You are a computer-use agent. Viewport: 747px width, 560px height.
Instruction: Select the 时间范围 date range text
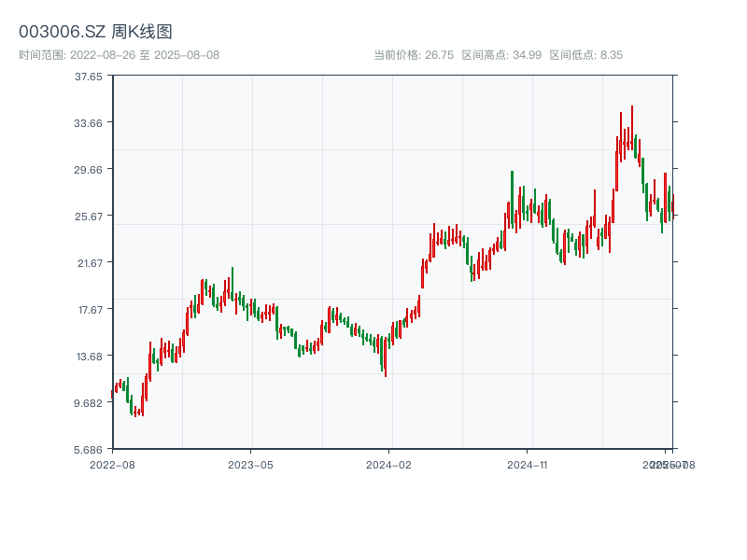(119, 55)
